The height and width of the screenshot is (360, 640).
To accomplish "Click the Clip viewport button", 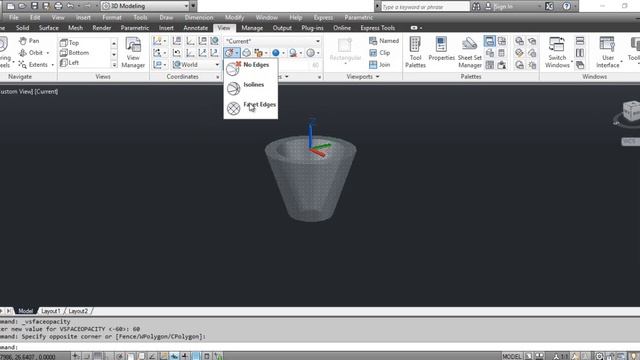I will 380,53.
